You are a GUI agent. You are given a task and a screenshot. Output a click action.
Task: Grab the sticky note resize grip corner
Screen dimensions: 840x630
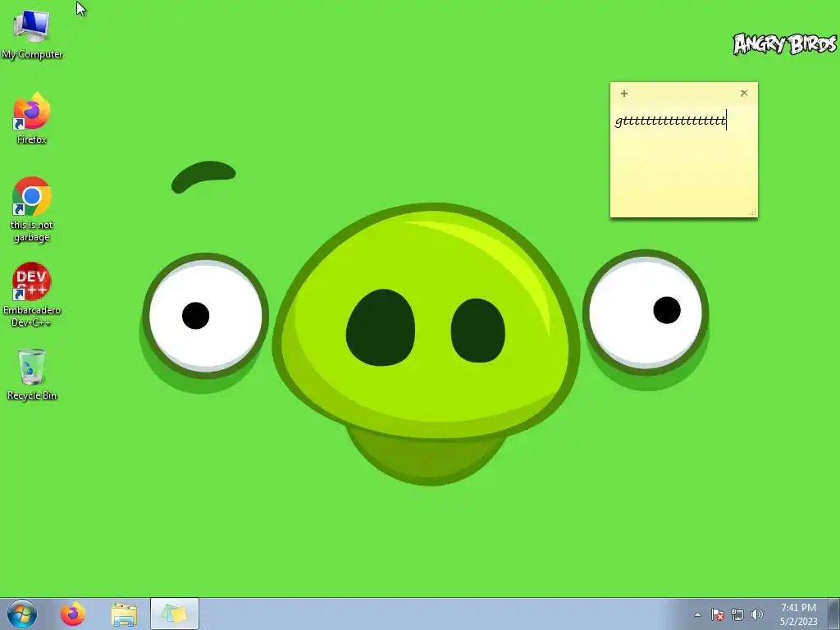(753, 212)
